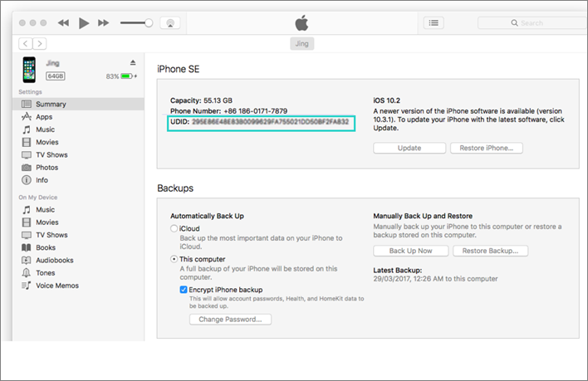The height and width of the screenshot is (381, 588).
Task: Open Apps in Settings sidebar
Action: pos(78,117)
